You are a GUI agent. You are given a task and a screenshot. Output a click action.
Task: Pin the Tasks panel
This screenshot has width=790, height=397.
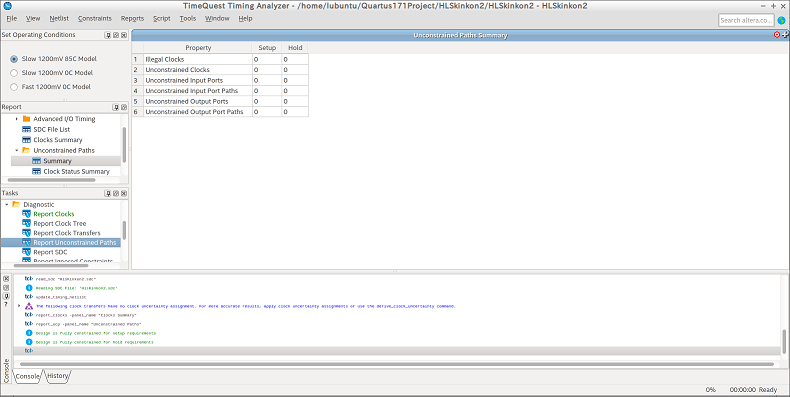tap(108, 193)
